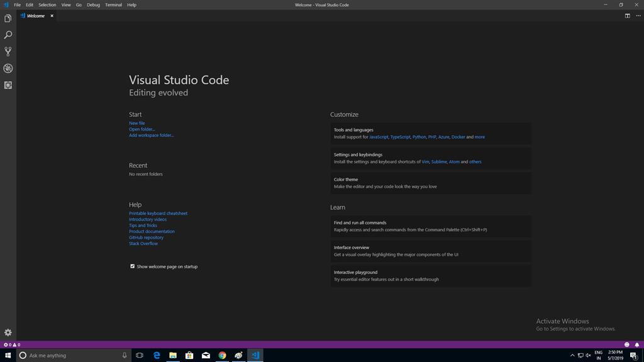Viewport: 644px width, 362px height.
Task: Click the errors and warnings status indicator
Action: [12, 344]
